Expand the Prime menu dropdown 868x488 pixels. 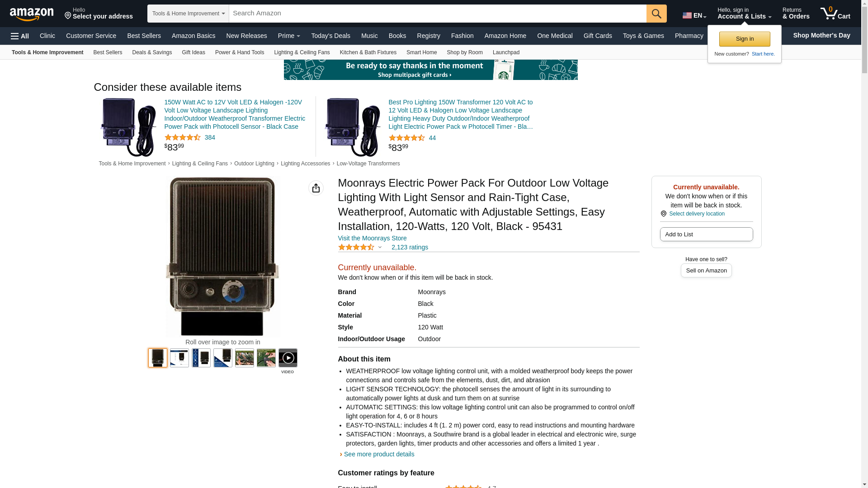click(x=289, y=36)
